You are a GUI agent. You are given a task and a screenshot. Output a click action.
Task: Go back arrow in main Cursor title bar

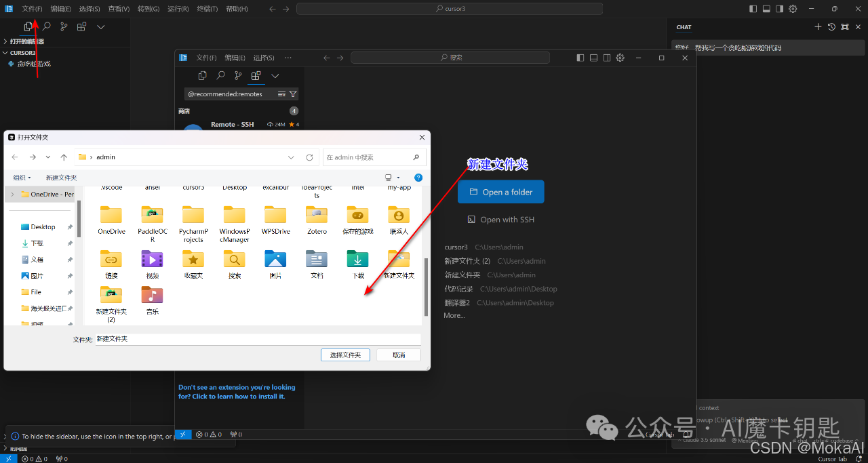[272, 9]
